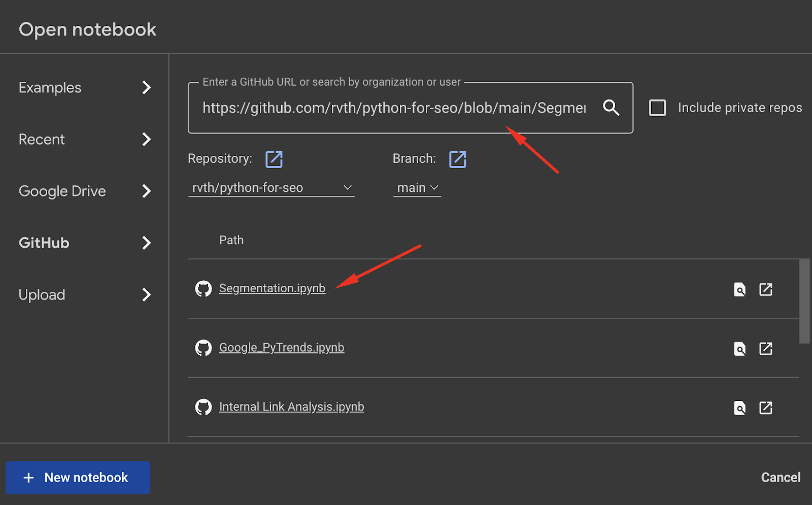Open the repository in GitHub icon
Screen dimensions: 812x505
point(274,159)
